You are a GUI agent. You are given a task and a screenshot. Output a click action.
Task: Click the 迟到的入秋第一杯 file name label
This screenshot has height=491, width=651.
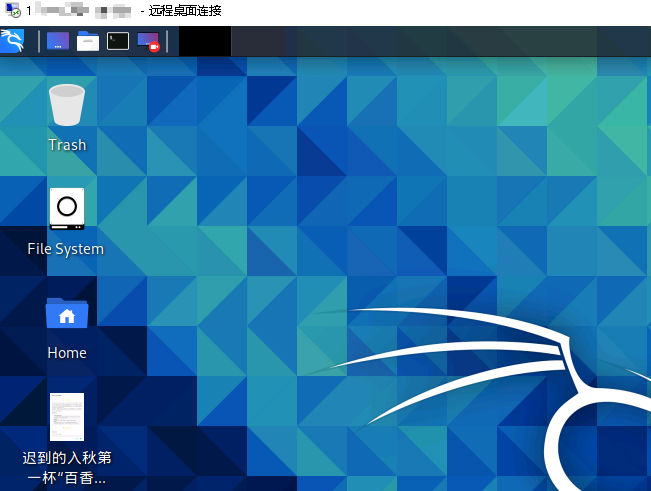pyautogui.click(x=67, y=468)
